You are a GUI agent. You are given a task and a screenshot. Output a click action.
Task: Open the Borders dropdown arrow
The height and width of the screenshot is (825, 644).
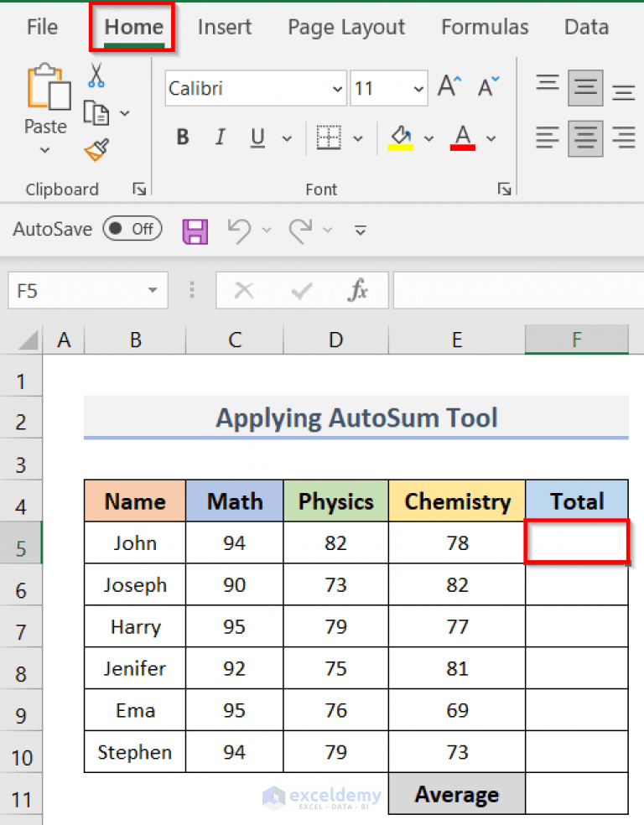(x=357, y=137)
